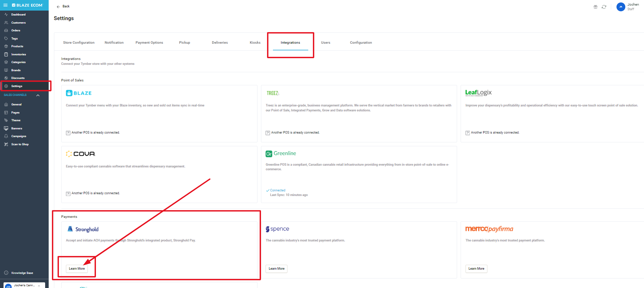Open Discounts from the sidebar

pyautogui.click(x=18, y=78)
